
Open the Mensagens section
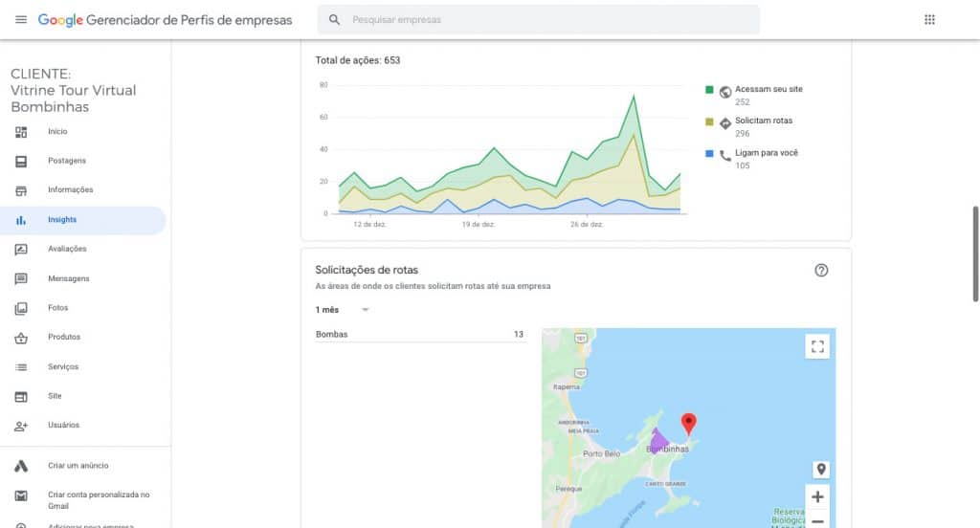point(69,278)
